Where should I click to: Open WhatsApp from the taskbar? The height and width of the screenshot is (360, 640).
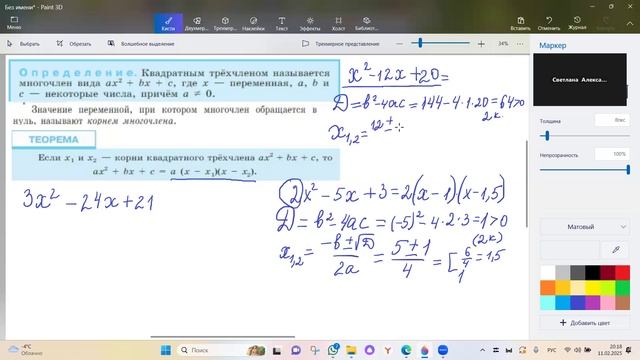333,350
